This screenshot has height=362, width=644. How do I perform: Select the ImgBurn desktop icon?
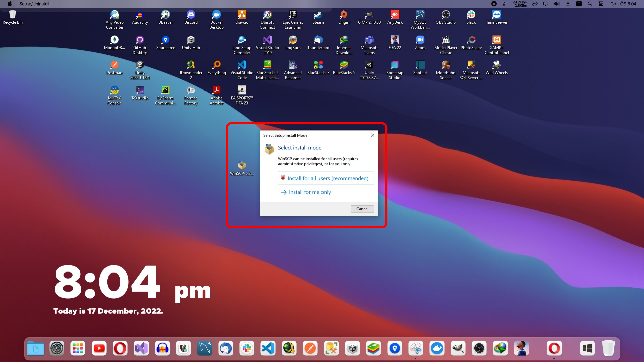click(x=293, y=43)
